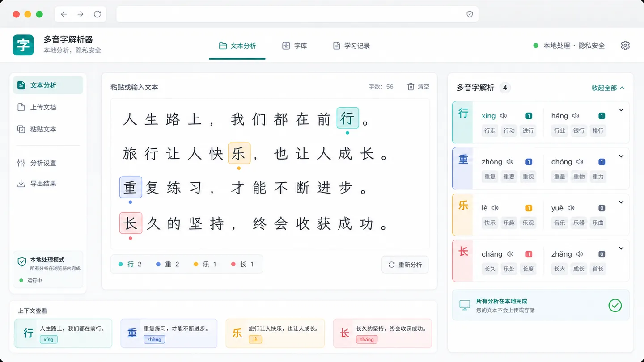Play audio for xíng pronunciation

(x=504, y=116)
